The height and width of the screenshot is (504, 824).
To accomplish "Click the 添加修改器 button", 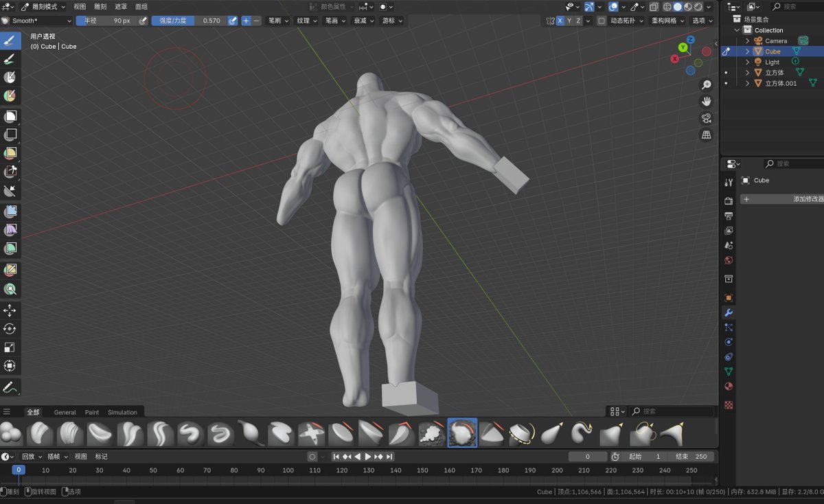I will point(782,199).
